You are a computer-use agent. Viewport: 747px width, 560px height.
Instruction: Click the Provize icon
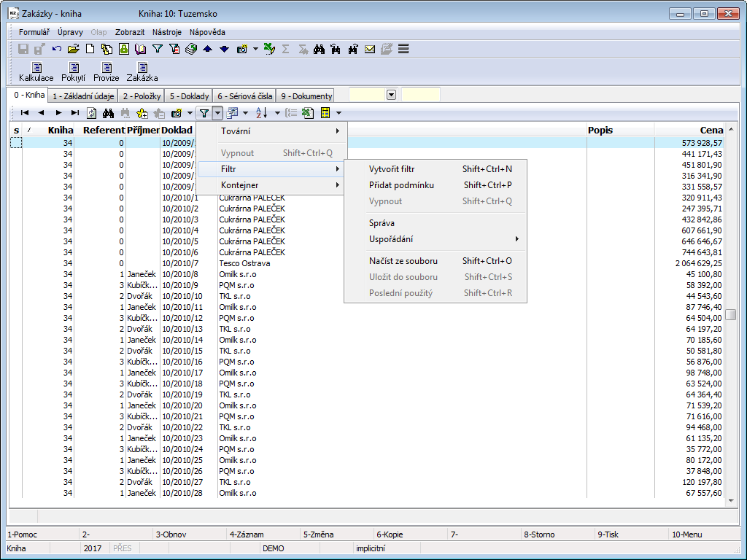[x=106, y=71]
